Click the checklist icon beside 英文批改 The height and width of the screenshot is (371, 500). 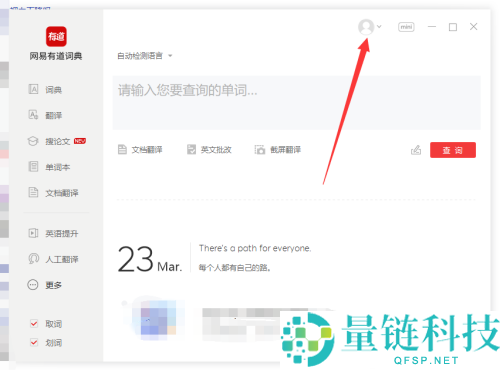click(191, 149)
